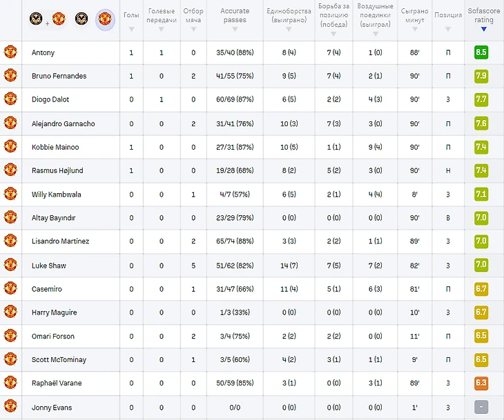Click the club crest beside Casemiro
The width and height of the screenshot is (504, 420).
10,289
